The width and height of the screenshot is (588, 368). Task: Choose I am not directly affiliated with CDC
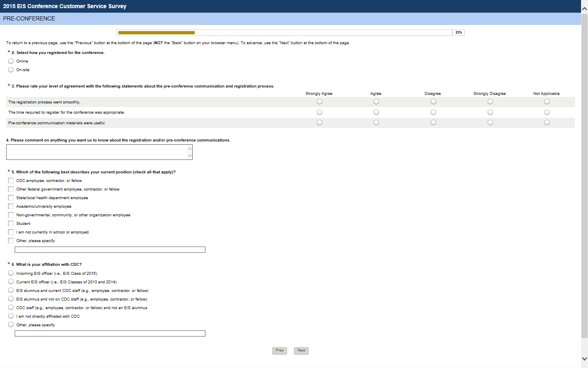[11, 316]
